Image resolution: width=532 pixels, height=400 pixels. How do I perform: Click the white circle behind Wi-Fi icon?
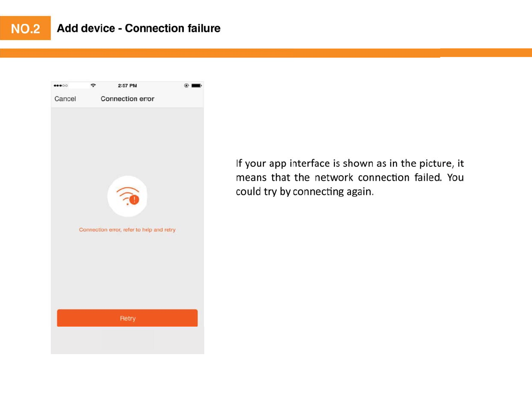point(127,196)
